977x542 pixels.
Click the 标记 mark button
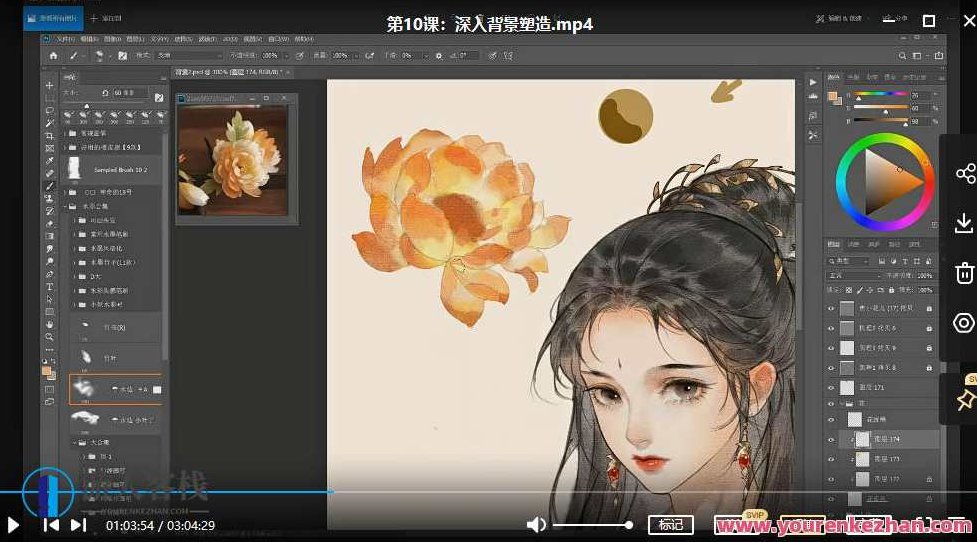point(670,525)
